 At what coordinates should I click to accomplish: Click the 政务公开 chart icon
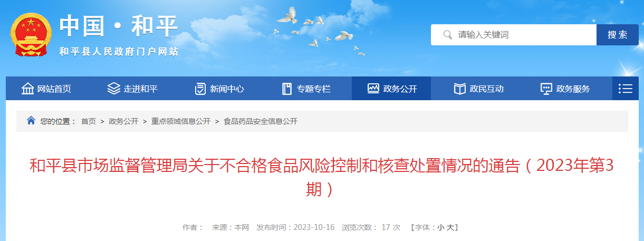point(373,88)
